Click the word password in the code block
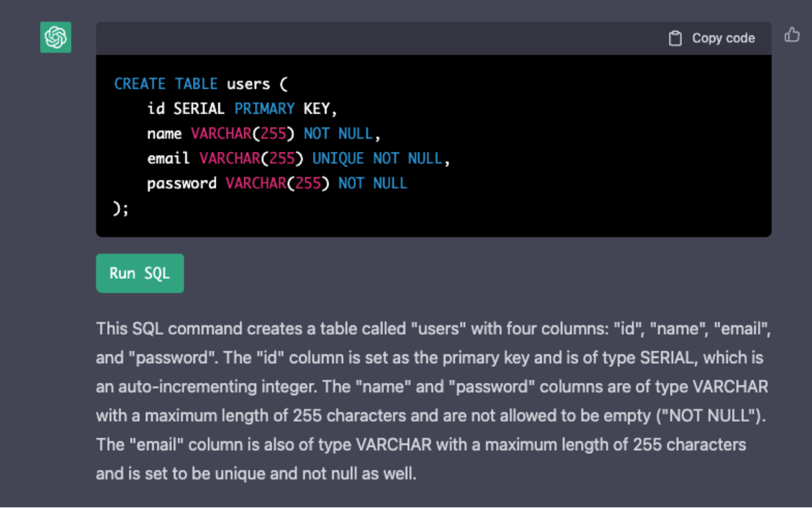 [x=181, y=184]
